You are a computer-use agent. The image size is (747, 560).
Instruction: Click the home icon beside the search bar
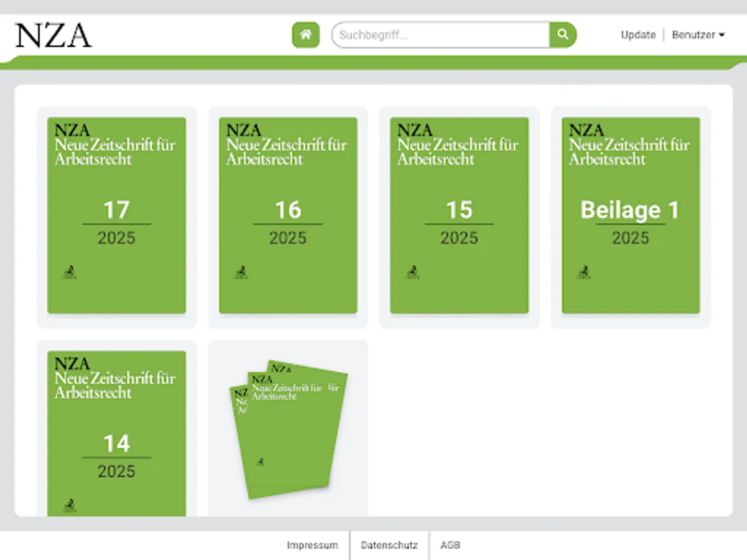coord(305,35)
